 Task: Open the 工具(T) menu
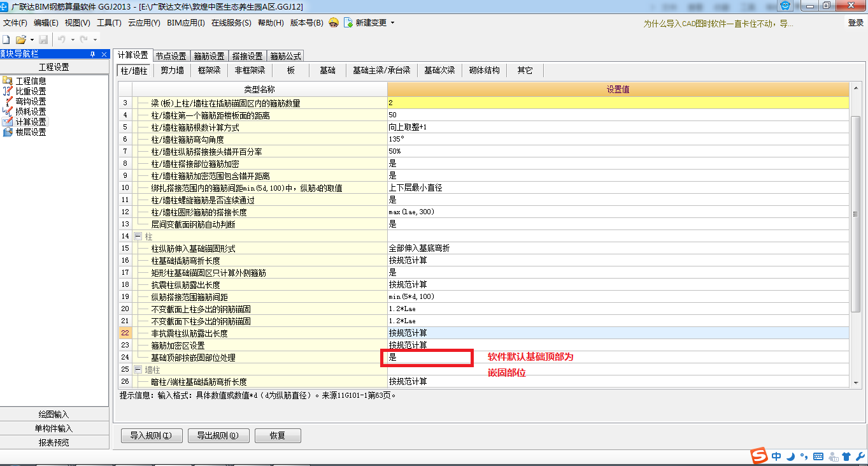[109, 23]
